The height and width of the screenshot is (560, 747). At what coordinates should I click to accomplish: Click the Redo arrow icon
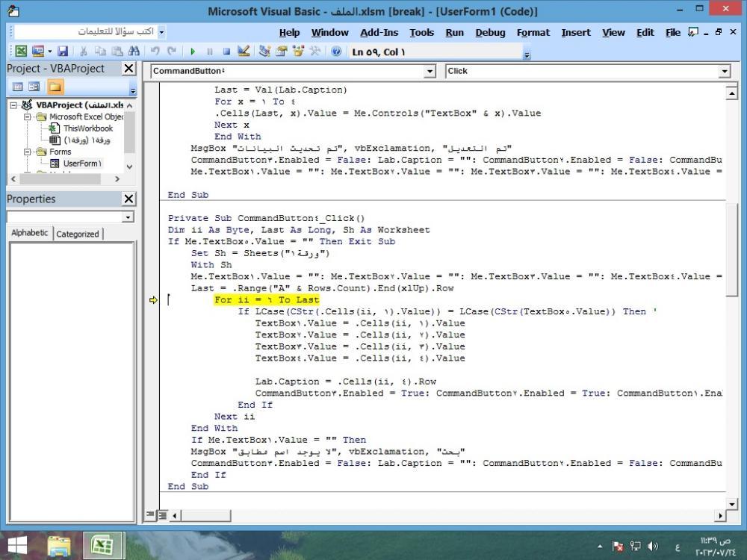pos(172,51)
